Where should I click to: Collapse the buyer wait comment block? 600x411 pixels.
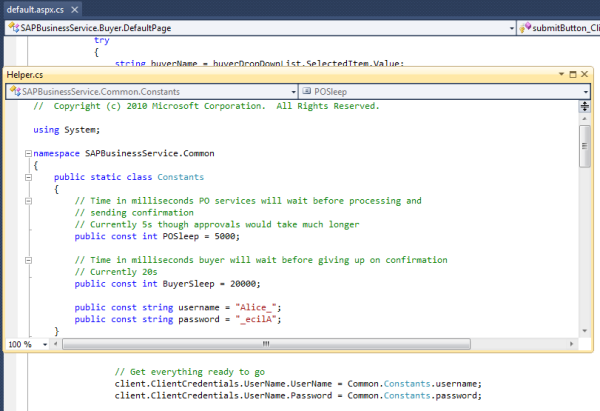click(28, 260)
